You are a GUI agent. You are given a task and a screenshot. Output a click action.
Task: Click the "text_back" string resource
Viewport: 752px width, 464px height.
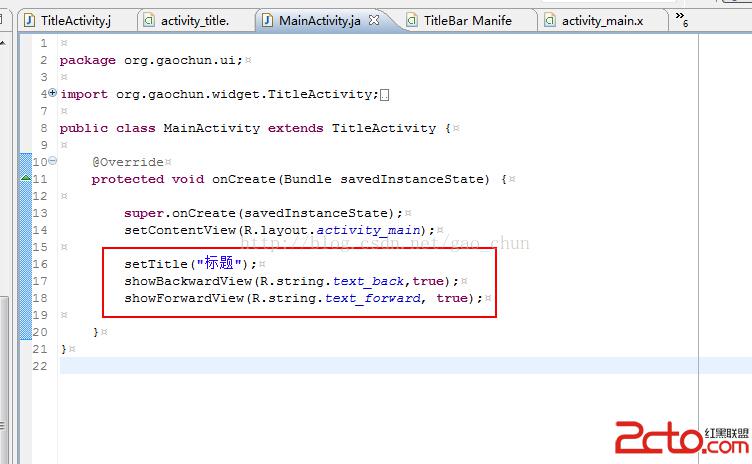(x=368, y=281)
